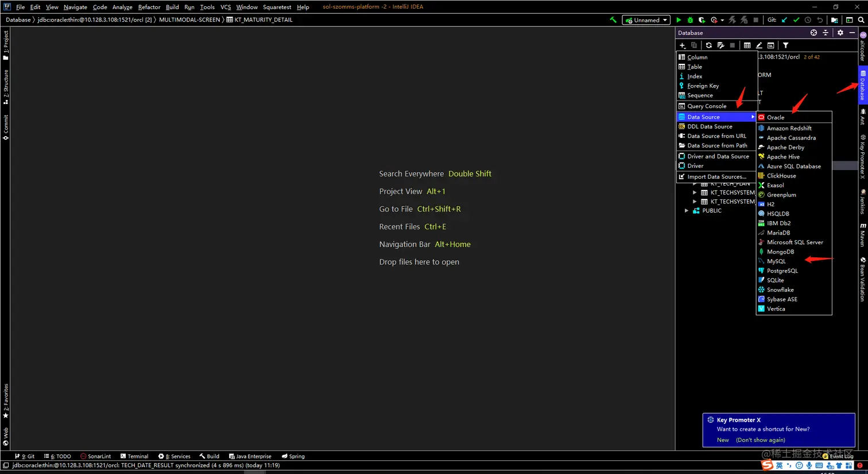
Task: Run the Unnamed configuration with the green play icon
Action: pos(679,20)
